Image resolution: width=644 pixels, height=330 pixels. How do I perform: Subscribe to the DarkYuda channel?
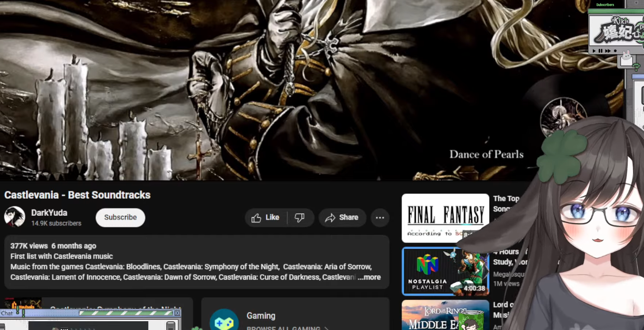point(120,218)
